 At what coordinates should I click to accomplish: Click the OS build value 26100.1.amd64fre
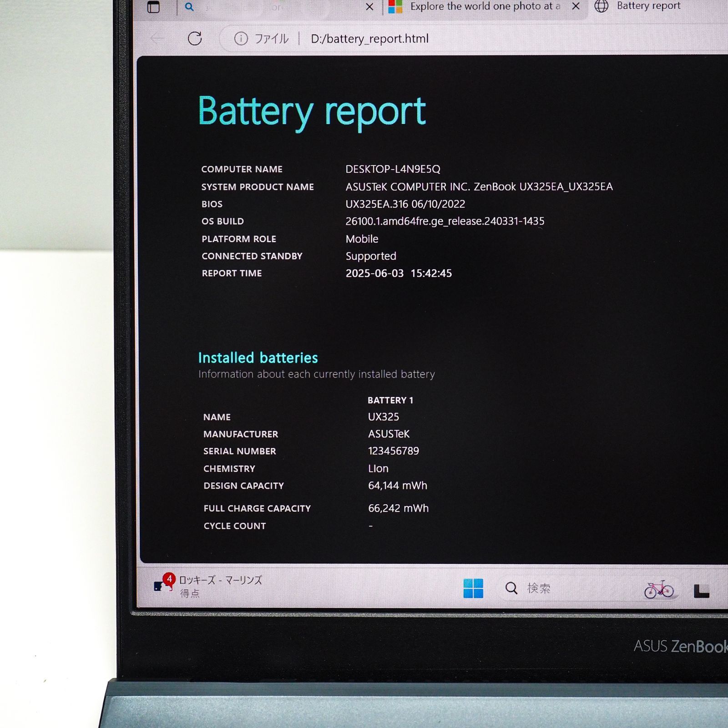(445, 221)
